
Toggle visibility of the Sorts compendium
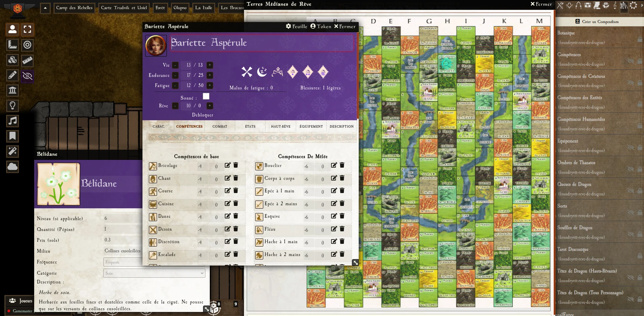[630, 212]
